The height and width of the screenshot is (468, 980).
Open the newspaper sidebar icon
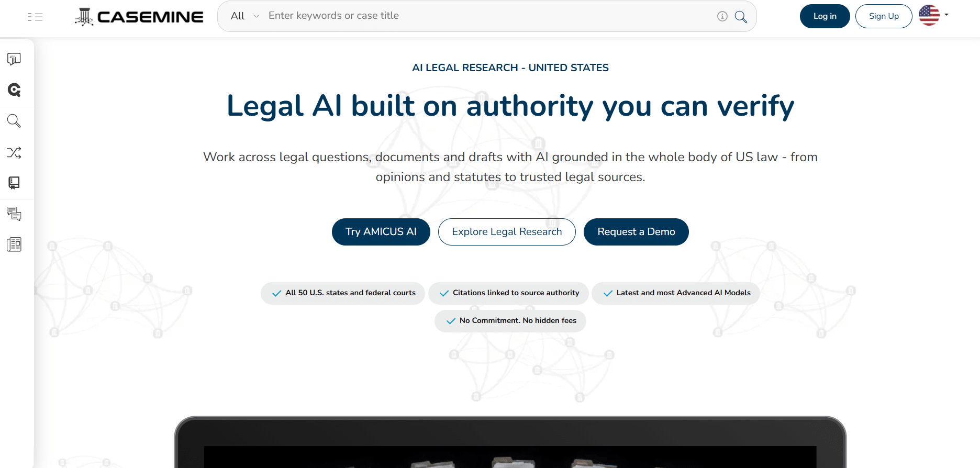pos(14,244)
